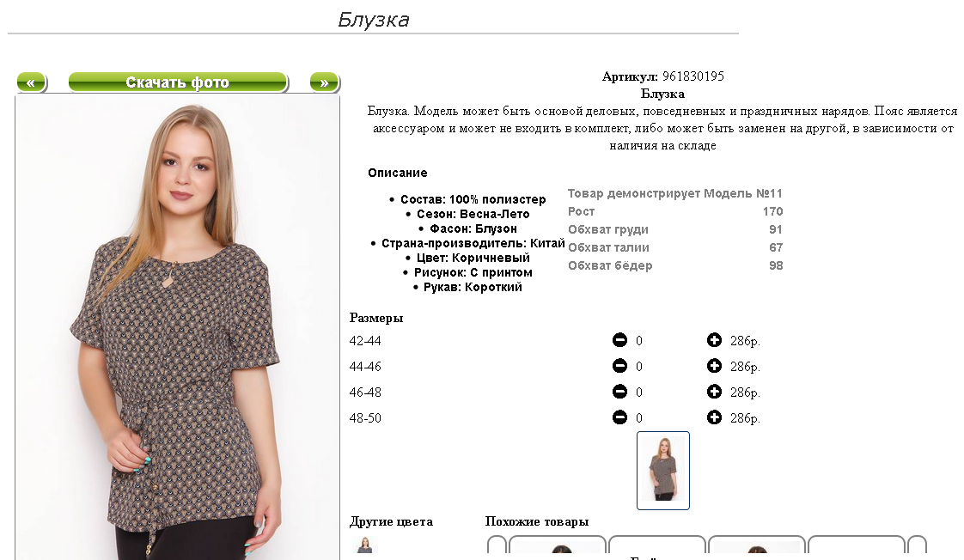Decrease quantity for size 44-46

pyautogui.click(x=619, y=366)
